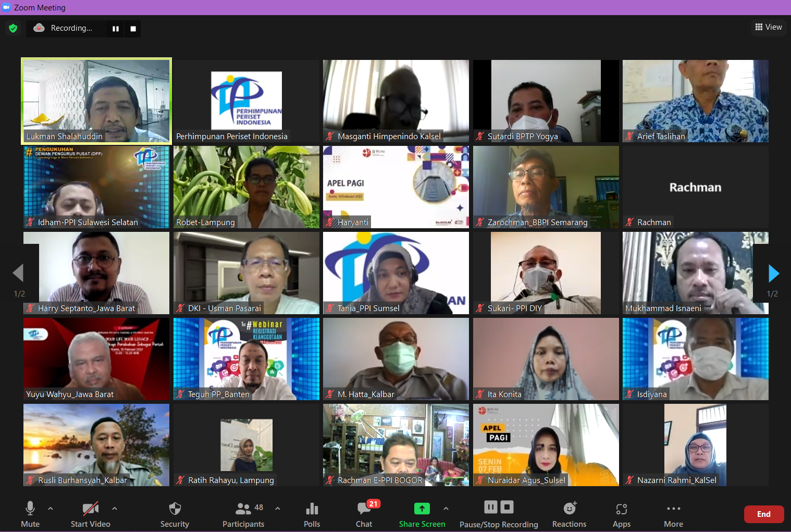
Task: Click Pause/Stop Recording in the toolbar
Action: pos(499,514)
